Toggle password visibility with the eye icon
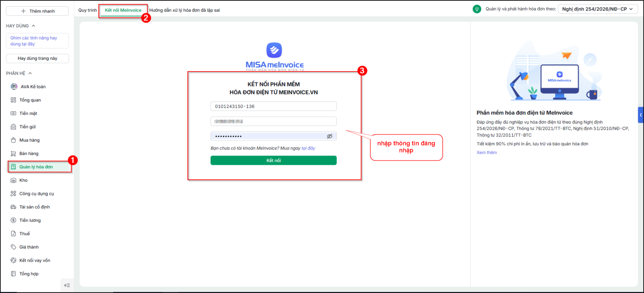The width and height of the screenshot is (644, 293). [330, 136]
